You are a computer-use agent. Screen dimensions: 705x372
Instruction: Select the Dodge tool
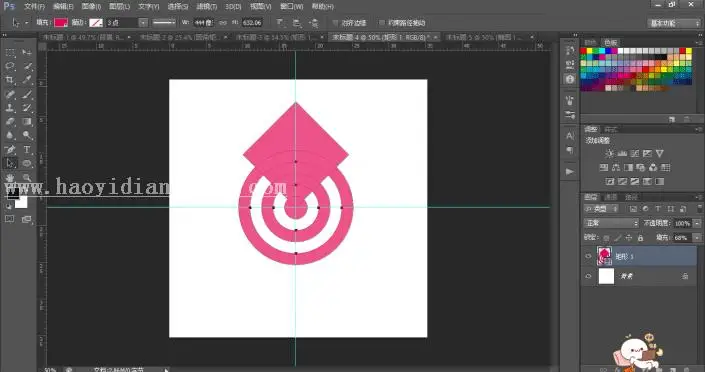tap(27, 135)
